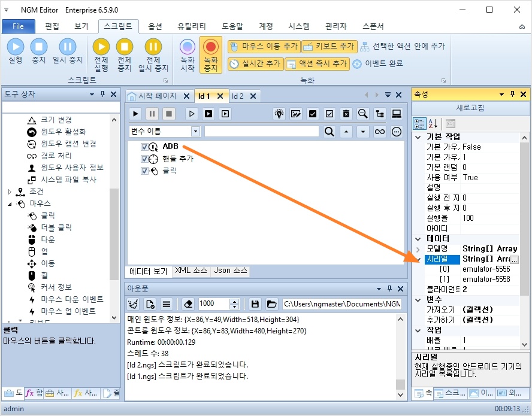Open the 변수 이름 dropdown

195,132
